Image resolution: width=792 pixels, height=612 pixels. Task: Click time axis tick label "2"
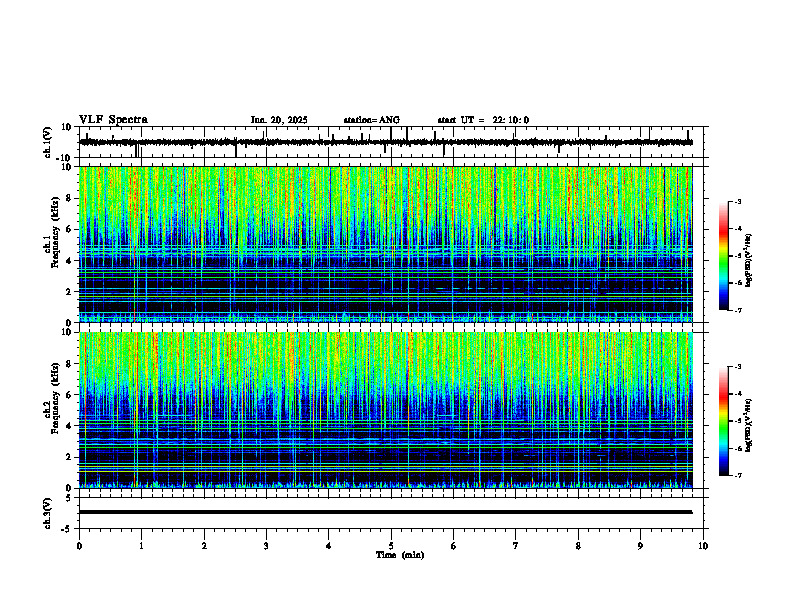point(204,546)
